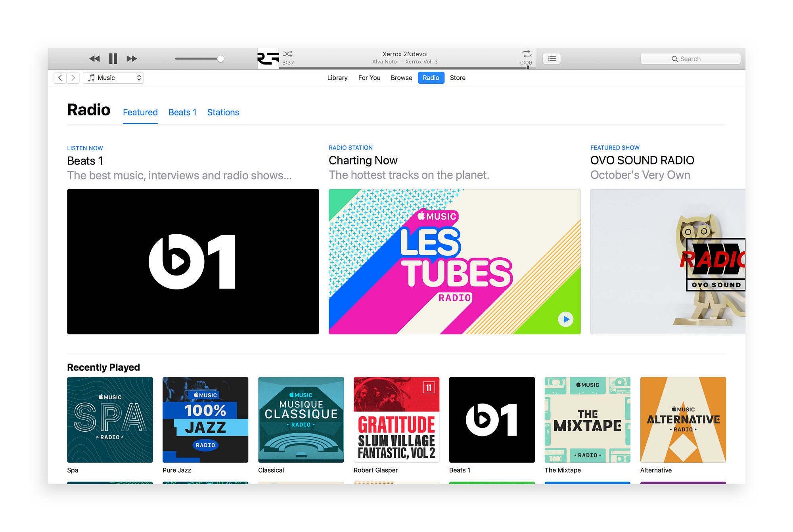
Task: Click 'Alva Noto — Xerrox Vol. 3' text
Action: [x=405, y=61]
